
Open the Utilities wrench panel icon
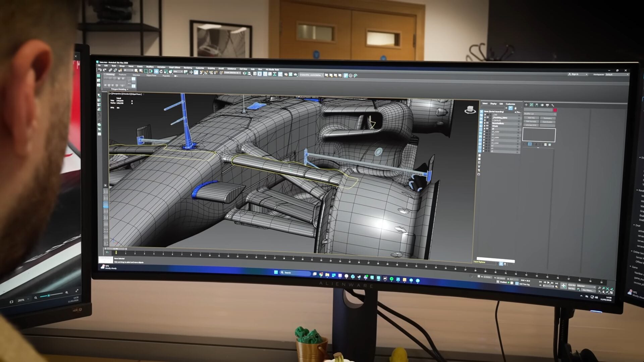click(x=552, y=105)
